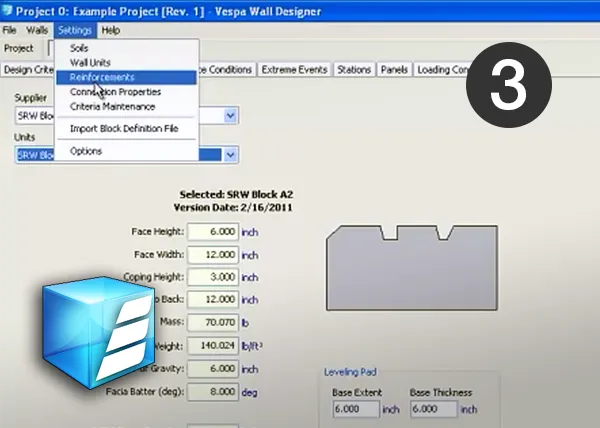Open the Help menu
Image resolution: width=600 pixels, height=428 pixels.
[x=111, y=30]
